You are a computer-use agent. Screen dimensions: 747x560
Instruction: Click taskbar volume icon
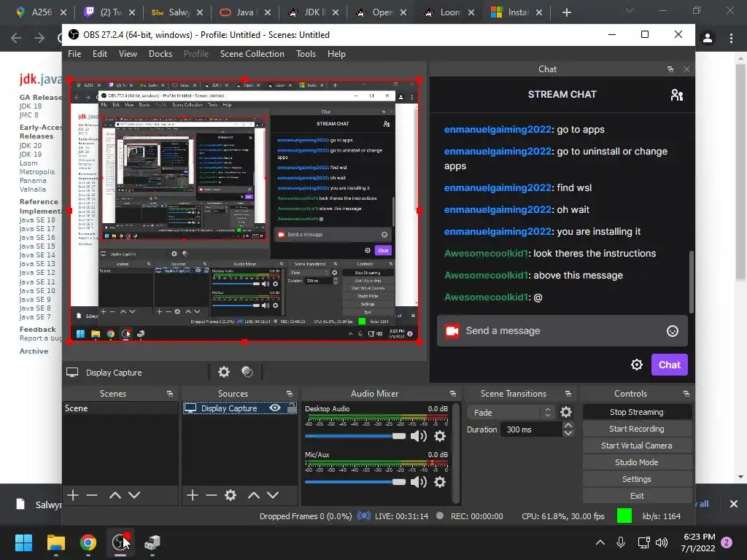click(661, 542)
